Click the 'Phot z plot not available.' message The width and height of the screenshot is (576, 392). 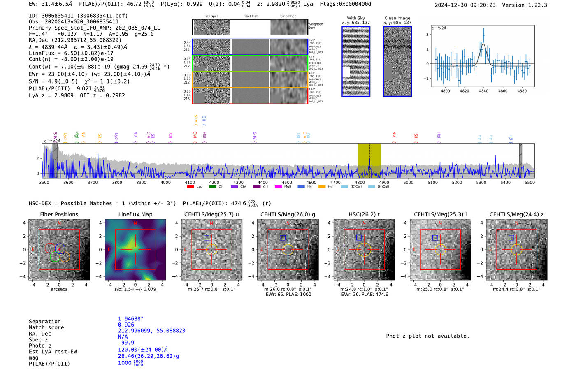427,336
